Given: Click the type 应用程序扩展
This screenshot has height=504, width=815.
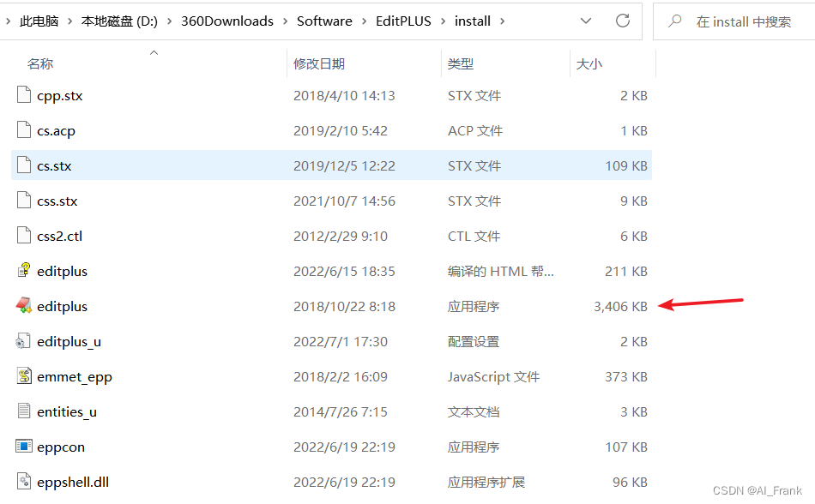Looking at the screenshot, I should click(486, 483).
